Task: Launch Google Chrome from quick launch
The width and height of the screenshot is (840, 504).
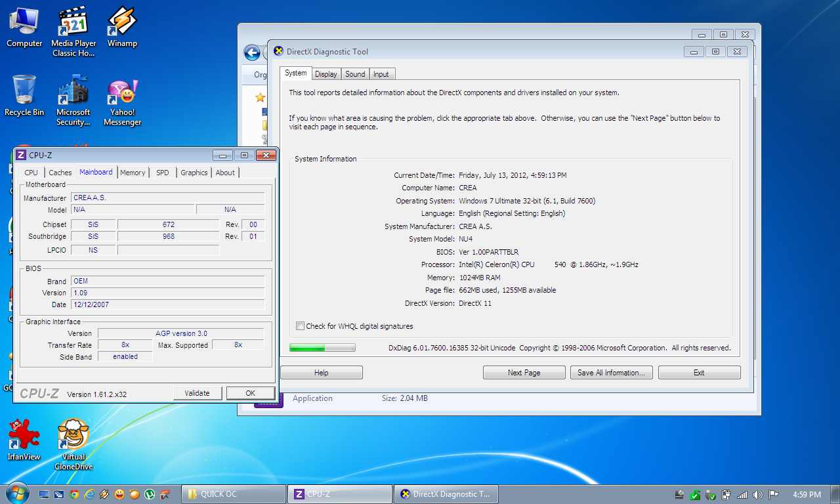Action: (74, 494)
